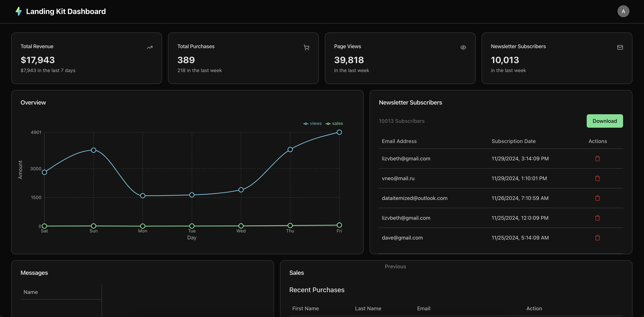Click the lightning bolt logo icon
Image resolution: width=644 pixels, height=317 pixels.
point(18,11)
